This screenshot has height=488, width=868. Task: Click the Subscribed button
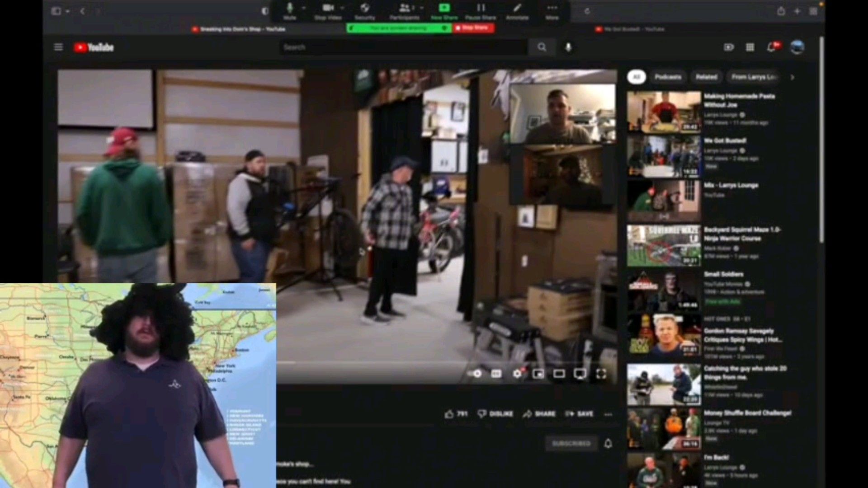571,443
